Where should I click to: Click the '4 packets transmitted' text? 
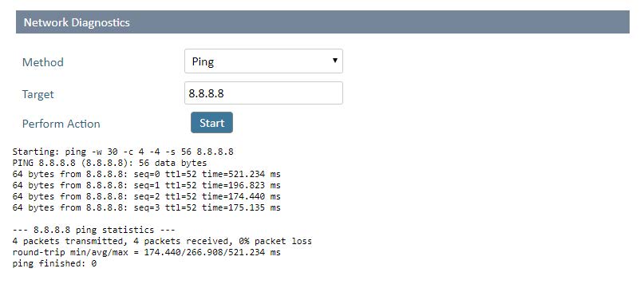[75, 241]
